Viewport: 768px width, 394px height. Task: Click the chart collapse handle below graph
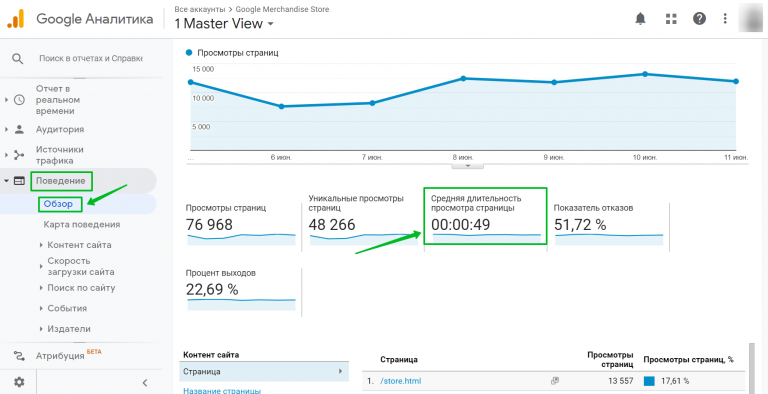pos(467,166)
